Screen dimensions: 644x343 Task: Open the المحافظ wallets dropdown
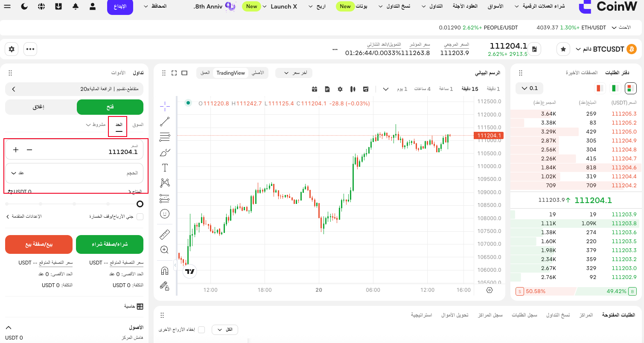(x=156, y=6)
